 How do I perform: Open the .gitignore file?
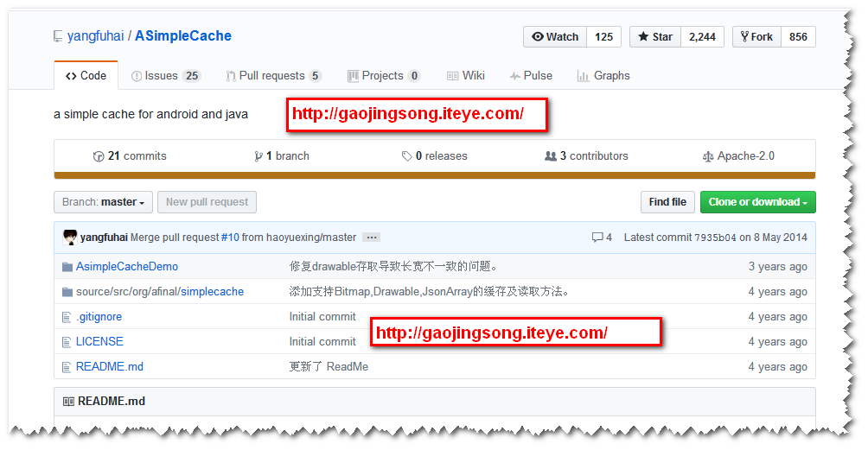pyautogui.click(x=99, y=317)
